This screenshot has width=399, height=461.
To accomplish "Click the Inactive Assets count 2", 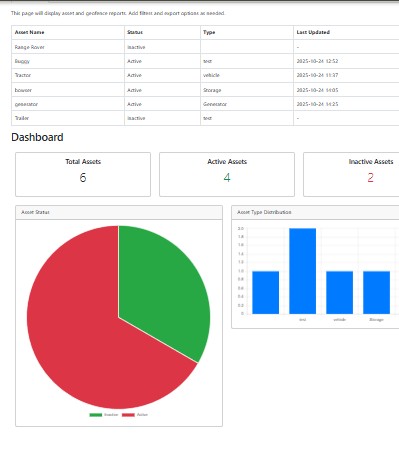I will pos(370,178).
